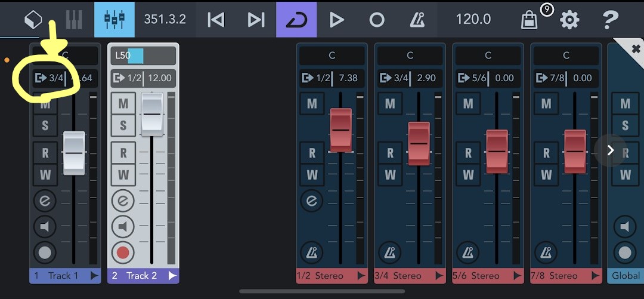Image resolution: width=644 pixels, height=299 pixels.
Task: Expand Track 1 label arrow
Action: click(x=94, y=276)
